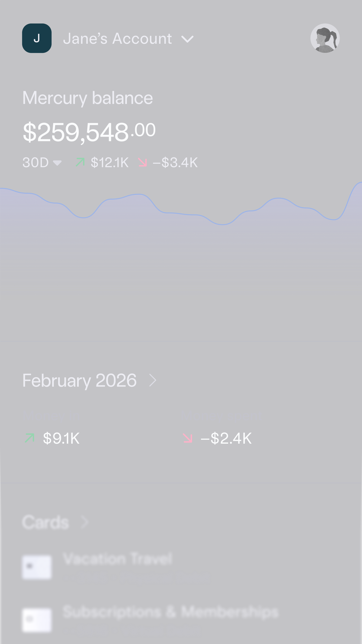The image size is (362, 644).
Task: Tap the profile photo in the corner
Action: coord(325,38)
